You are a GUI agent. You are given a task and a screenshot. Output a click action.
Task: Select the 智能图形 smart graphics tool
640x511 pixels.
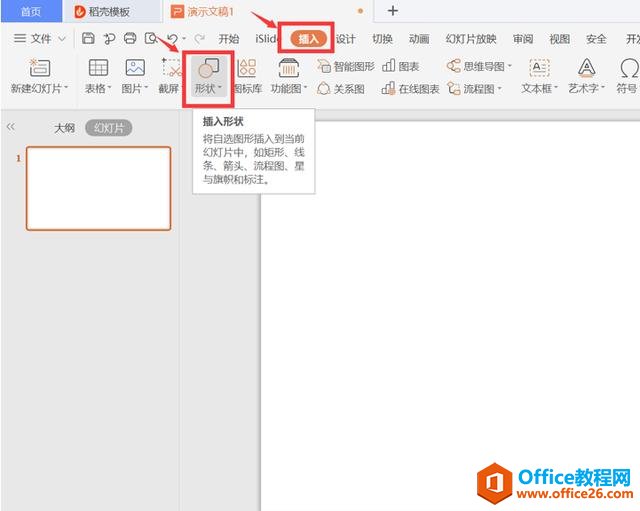click(346, 66)
